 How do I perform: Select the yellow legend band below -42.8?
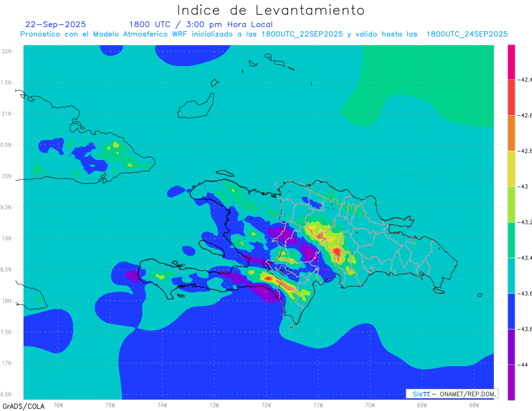[x=511, y=168]
